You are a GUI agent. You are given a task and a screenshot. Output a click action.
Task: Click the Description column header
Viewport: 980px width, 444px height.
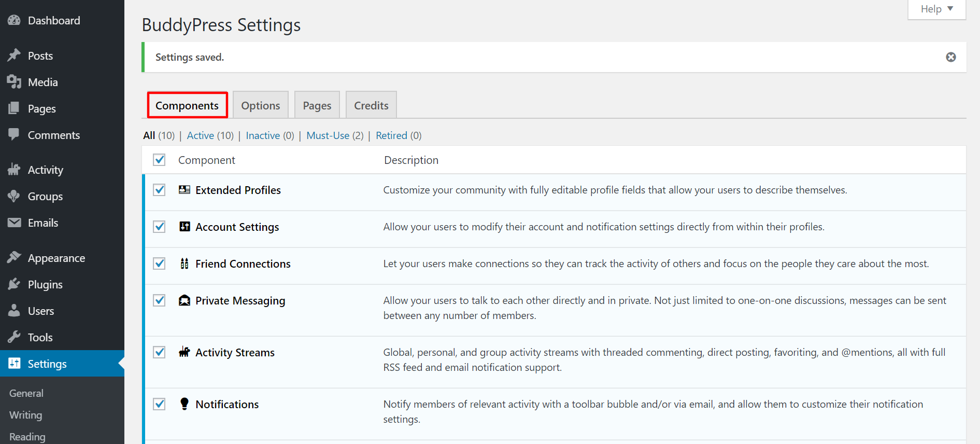point(411,160)
